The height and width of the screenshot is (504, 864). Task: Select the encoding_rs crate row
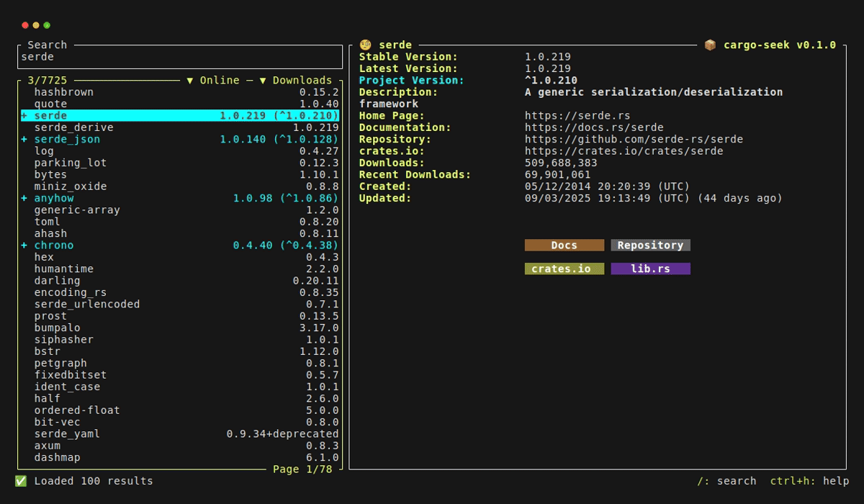coord(180,292)
